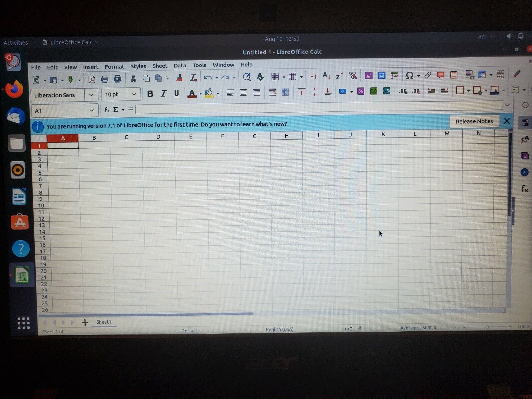The height and width of the screenshot is (399, 532).
Task: Apply the Background Color highlight swatch
Action: tap(209, 93)
